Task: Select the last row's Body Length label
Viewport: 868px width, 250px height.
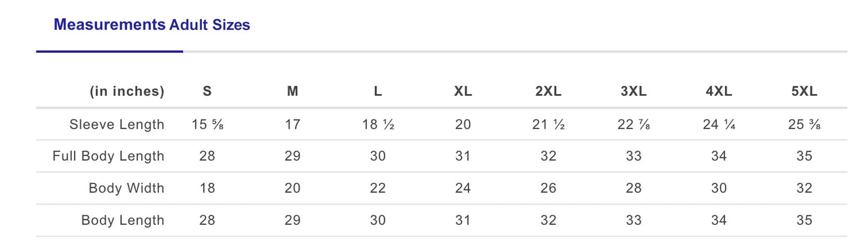Action: click(123, 221)
